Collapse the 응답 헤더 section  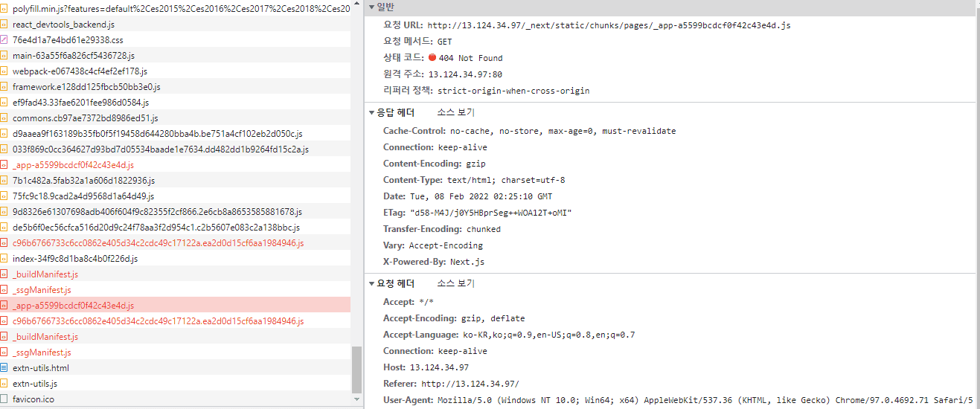(x=372, y=113)
